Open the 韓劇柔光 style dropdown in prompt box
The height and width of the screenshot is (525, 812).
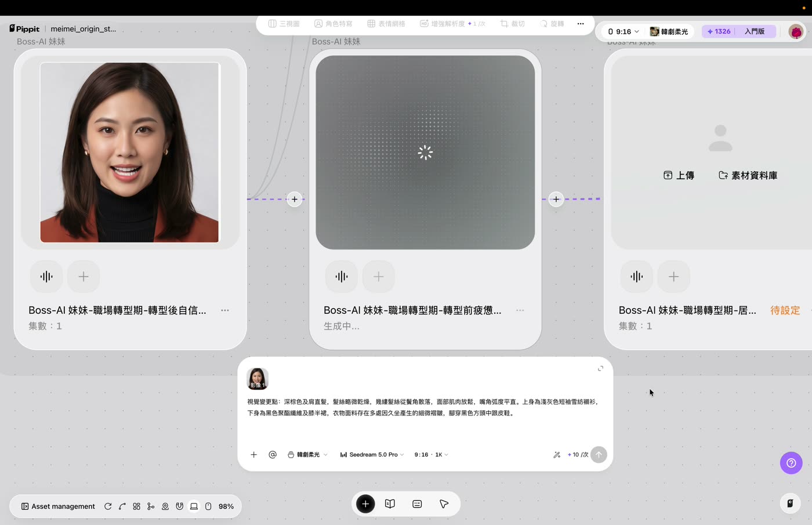click(307, 455)
